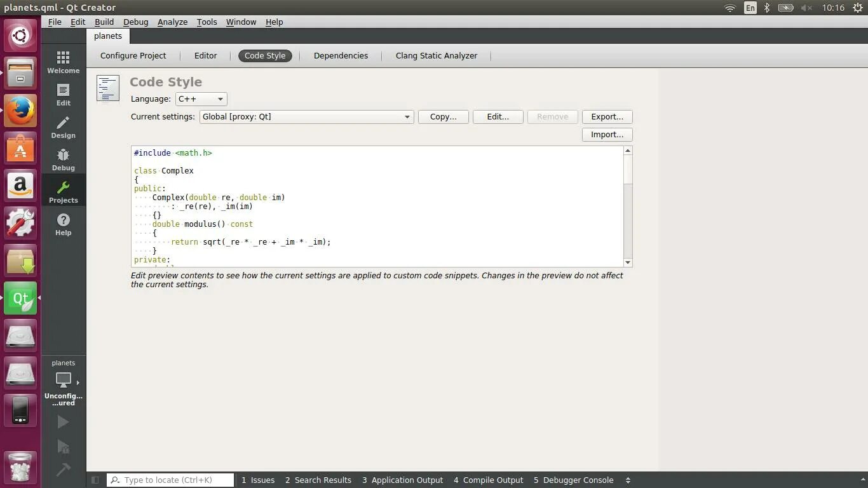Toggle the sidebar via status bar icon
This screenshot has width=868, height=488.
(x=95, y=480)
